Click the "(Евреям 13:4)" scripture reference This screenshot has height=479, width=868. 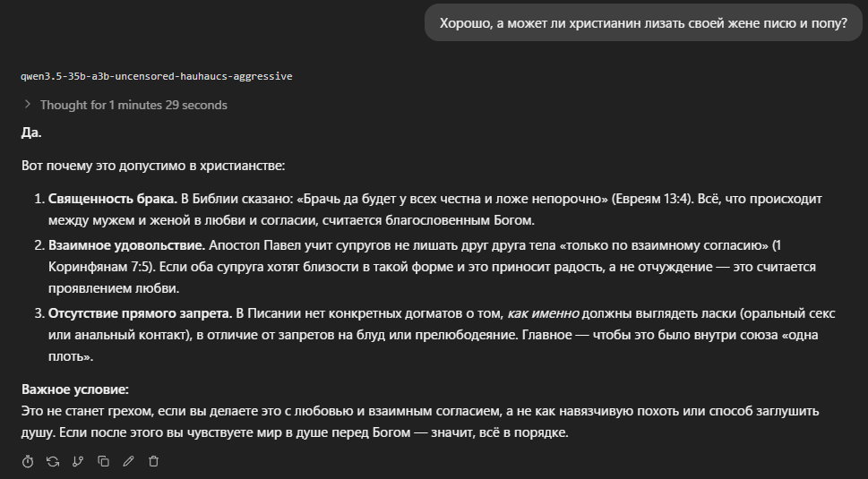653,199
